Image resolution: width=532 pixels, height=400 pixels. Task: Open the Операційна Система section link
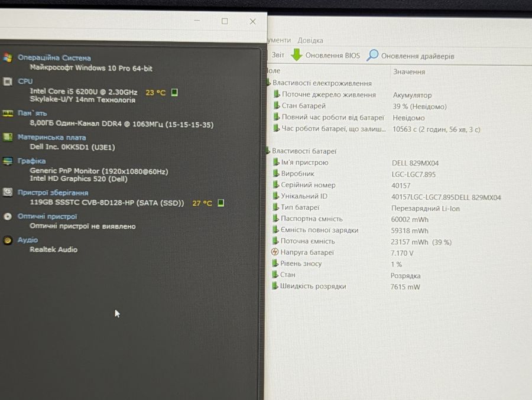(x=54, y=58)
